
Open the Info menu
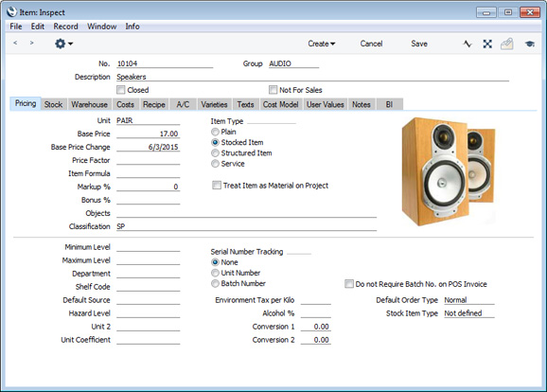pyautogui.click(x=132, y=27)
